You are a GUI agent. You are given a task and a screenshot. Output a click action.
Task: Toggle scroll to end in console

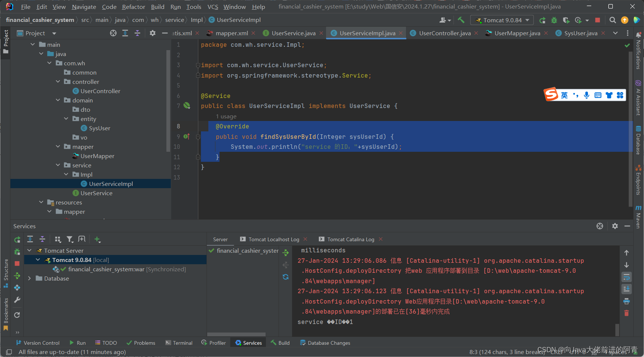tap(627, 289)
